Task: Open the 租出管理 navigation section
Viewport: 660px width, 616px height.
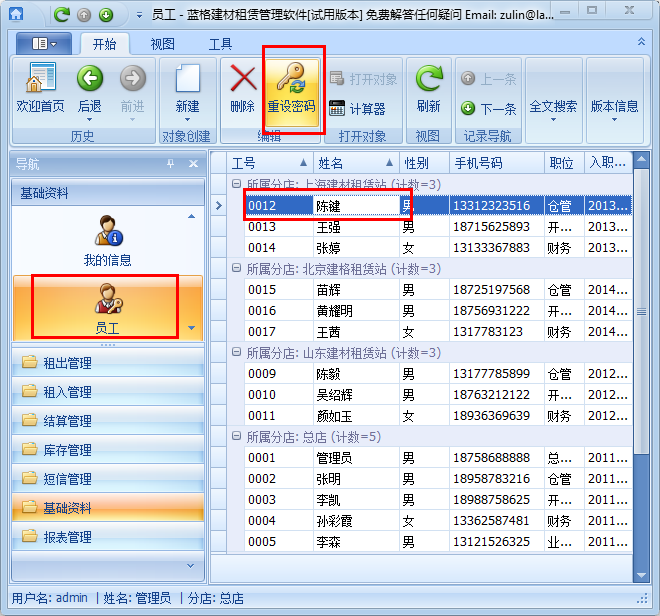Action: click(x=68, y=363)
